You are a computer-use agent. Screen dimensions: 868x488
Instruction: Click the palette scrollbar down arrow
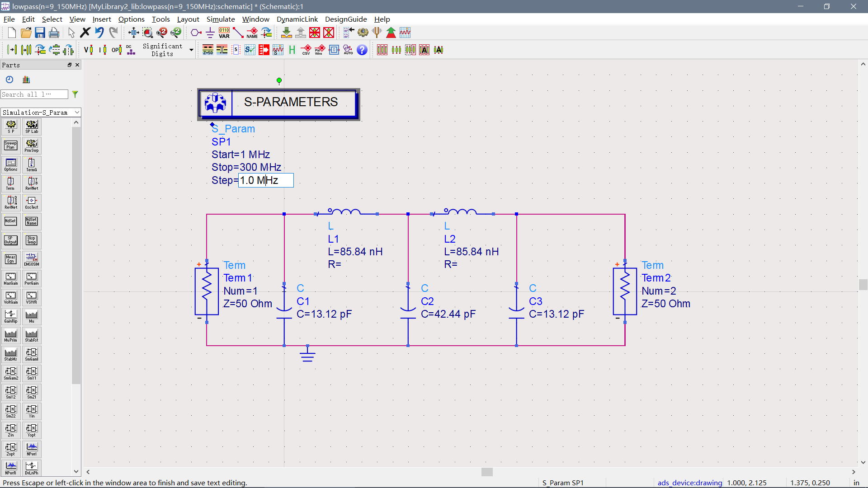coord(76,471)
